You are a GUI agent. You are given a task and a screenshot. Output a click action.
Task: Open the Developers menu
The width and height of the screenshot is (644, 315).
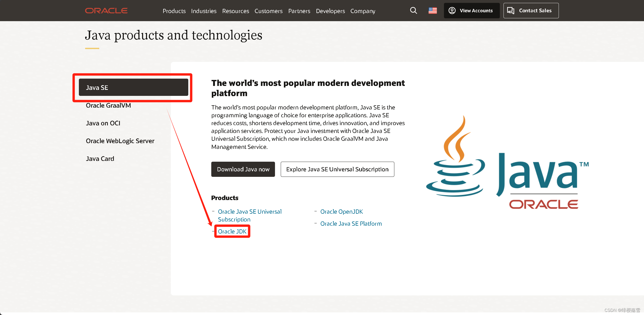[x=330, y=11]
